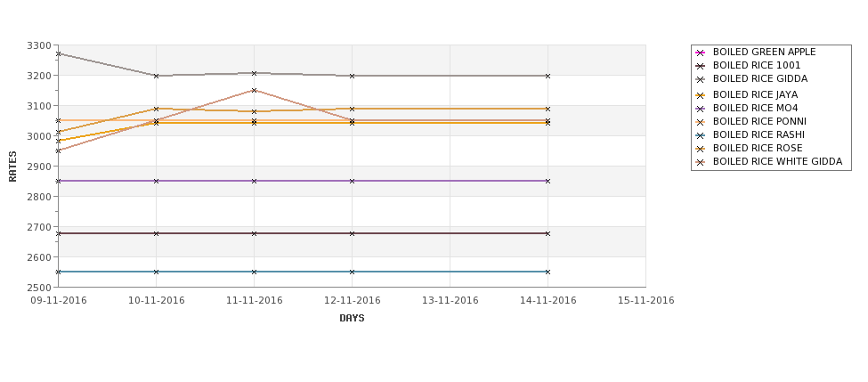The image size is (868, 382).
Task: Click the peak data point on 11-11-2016
Action: pyautogui.click(x=254, y=73)
